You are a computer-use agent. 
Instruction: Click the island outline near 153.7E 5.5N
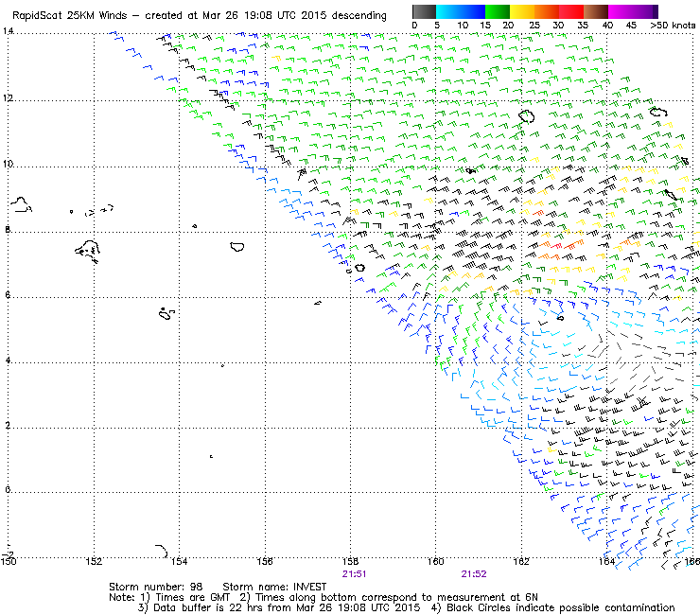point(166,313)
